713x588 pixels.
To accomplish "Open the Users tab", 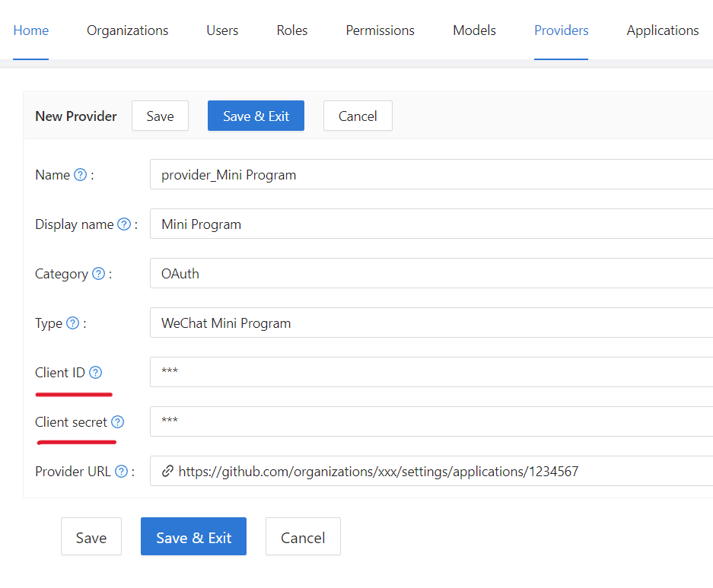I will 222,30.
